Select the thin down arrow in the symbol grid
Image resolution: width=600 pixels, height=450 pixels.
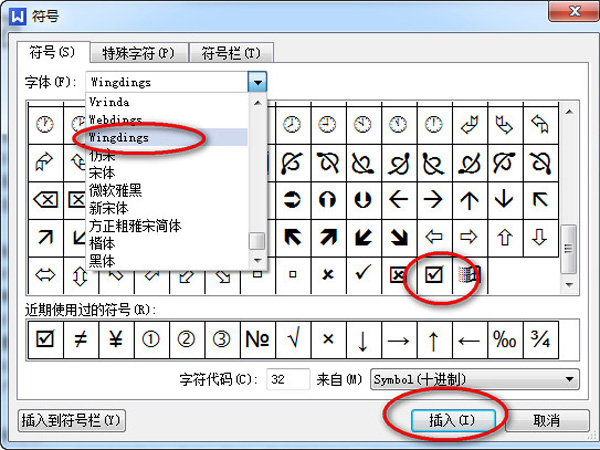[504, 199]
